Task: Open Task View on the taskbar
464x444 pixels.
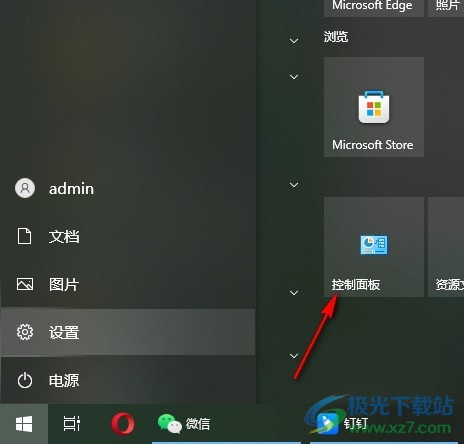Action: [72, 424]
